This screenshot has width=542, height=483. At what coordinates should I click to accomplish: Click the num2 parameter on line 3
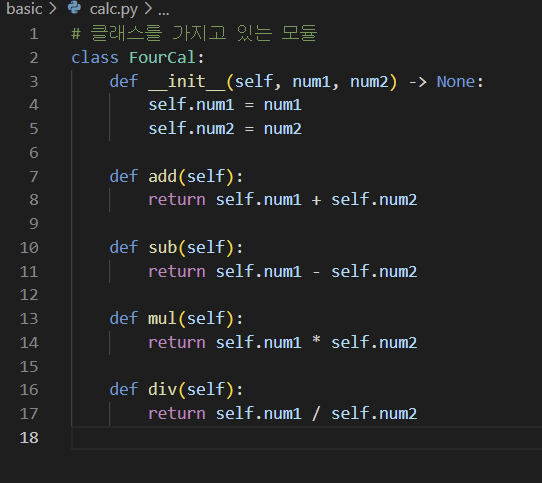pos(370,82)
